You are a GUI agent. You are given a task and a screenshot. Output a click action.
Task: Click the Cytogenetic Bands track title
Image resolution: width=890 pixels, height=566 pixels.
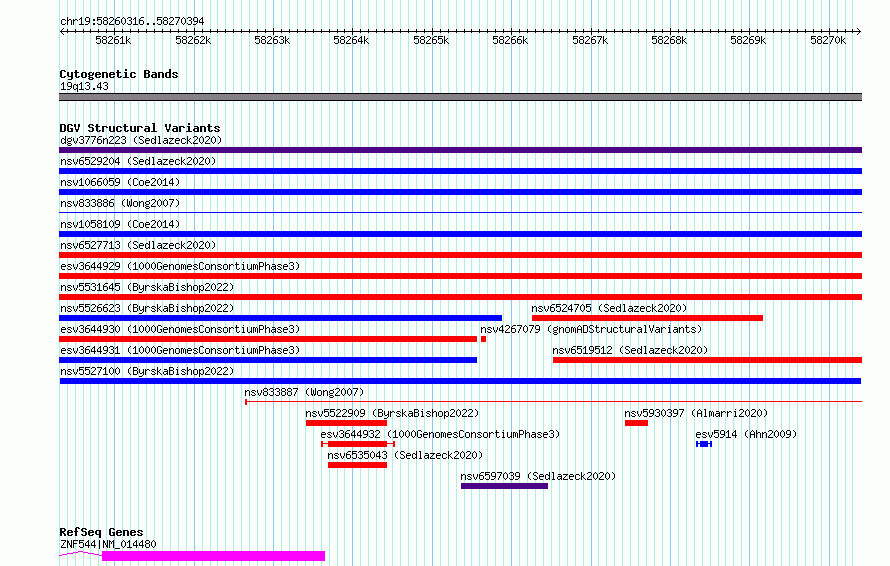click(119, 74)
